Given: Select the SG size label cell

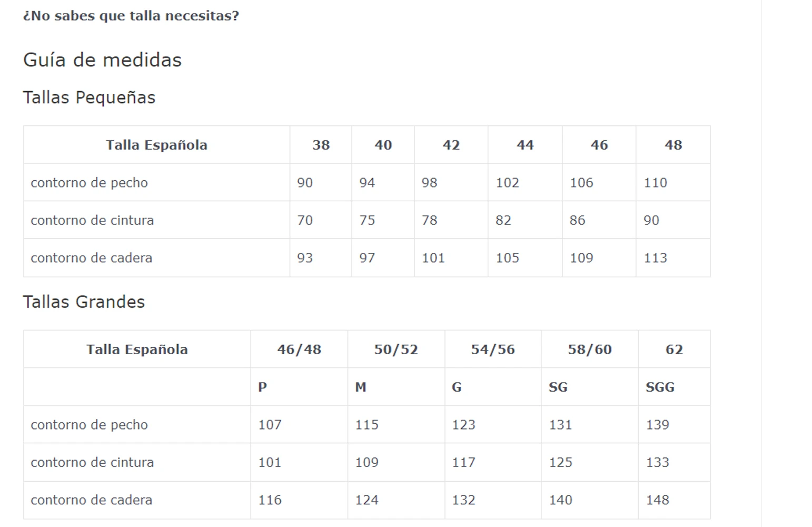Looking at the screenshot, I should 590,387.
